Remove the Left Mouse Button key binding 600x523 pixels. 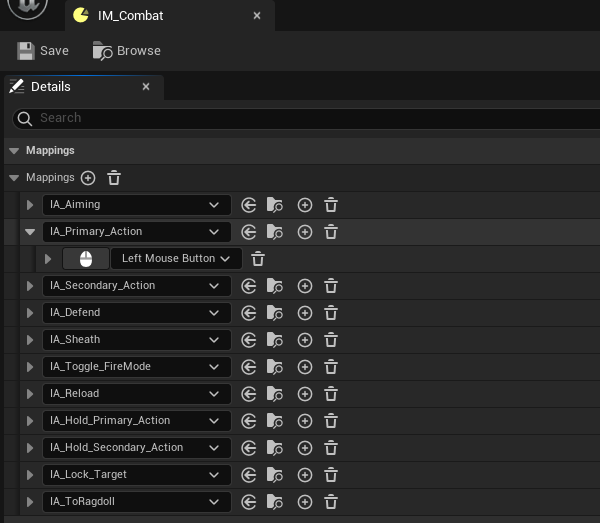pyautogui.click(x=257, y=259)
